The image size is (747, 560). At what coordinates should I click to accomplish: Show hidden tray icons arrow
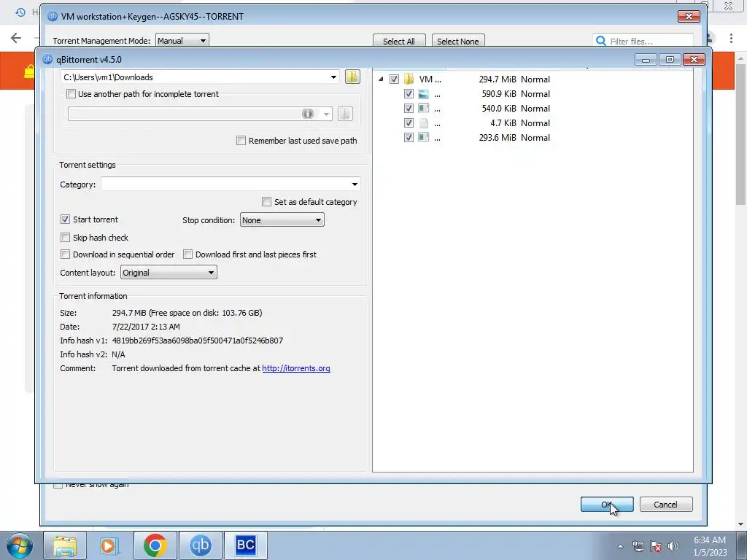(620, 546)
